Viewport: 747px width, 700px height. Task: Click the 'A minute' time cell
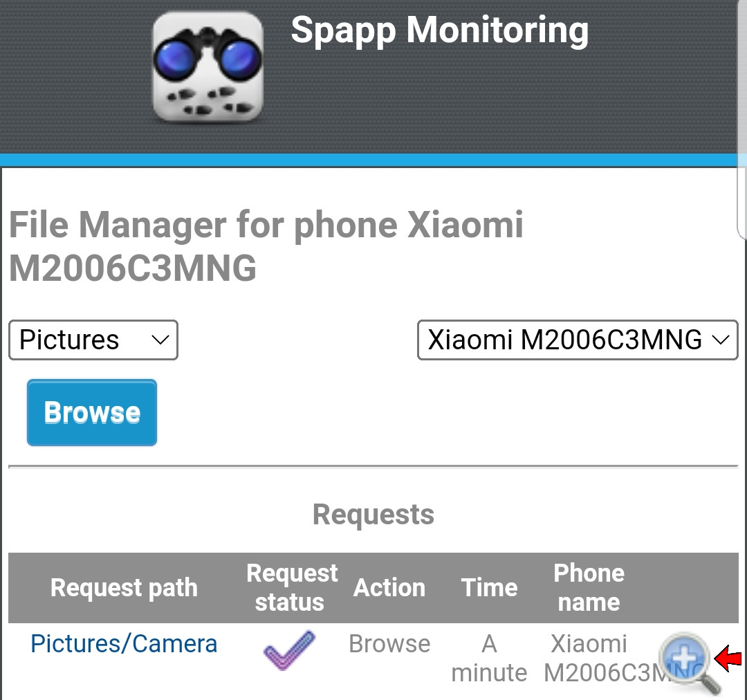pos(489,658)
